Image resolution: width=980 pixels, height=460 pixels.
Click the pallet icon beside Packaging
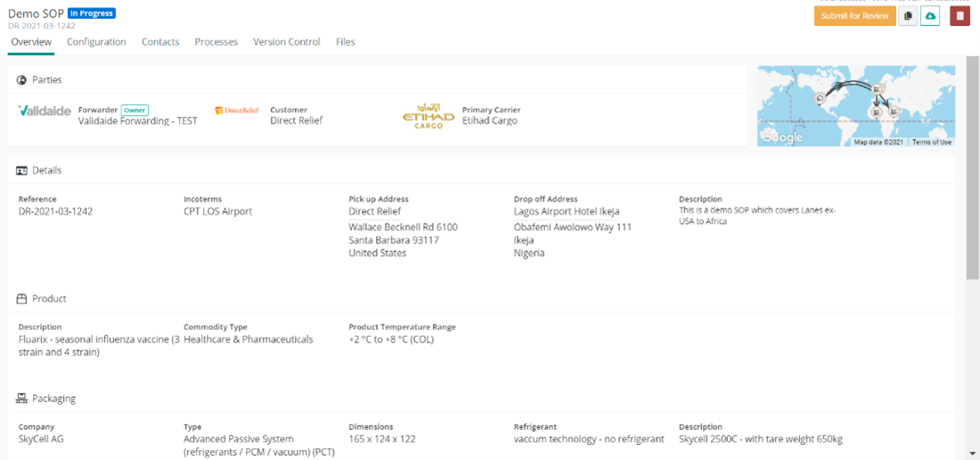click(x=21, y=398)
